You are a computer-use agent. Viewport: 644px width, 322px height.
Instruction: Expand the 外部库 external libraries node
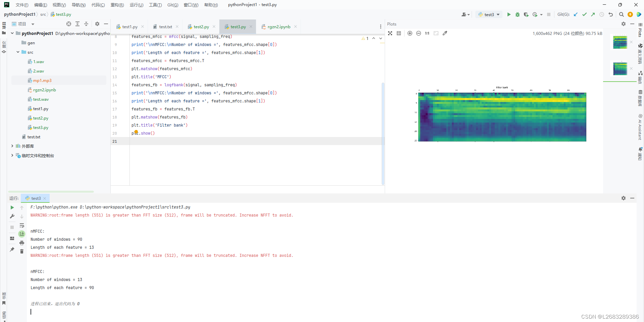click(12, 146)
